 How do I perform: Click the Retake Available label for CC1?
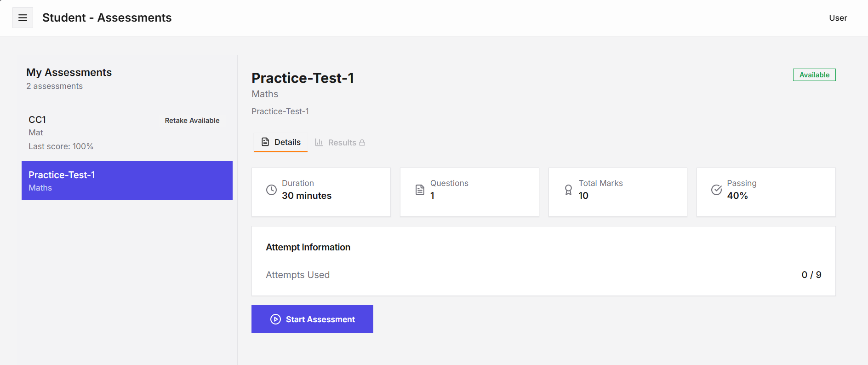(192, 120)
